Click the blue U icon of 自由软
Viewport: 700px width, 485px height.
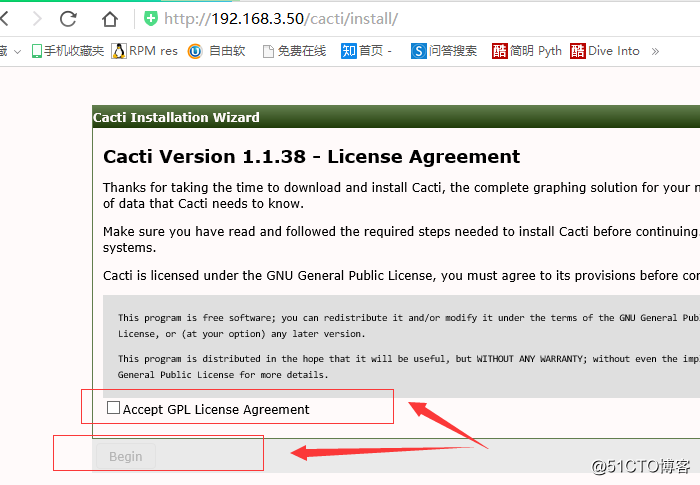tap(195, 51)
